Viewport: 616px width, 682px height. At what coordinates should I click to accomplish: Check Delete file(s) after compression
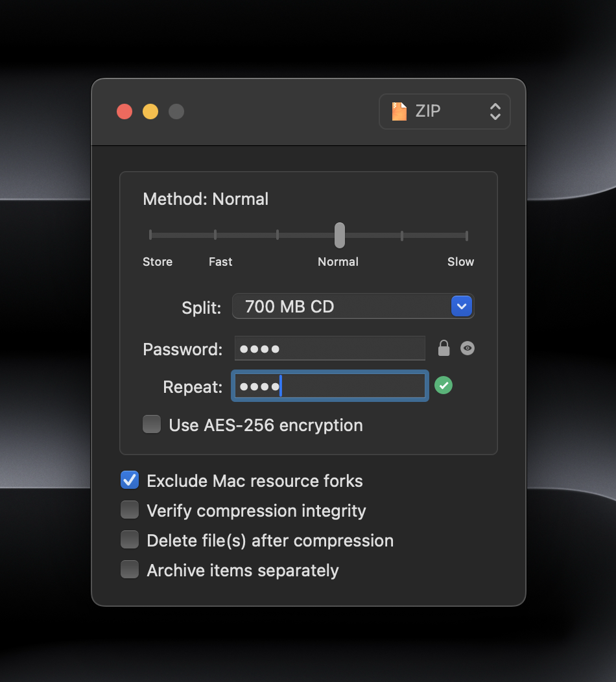tap(130, 540)
